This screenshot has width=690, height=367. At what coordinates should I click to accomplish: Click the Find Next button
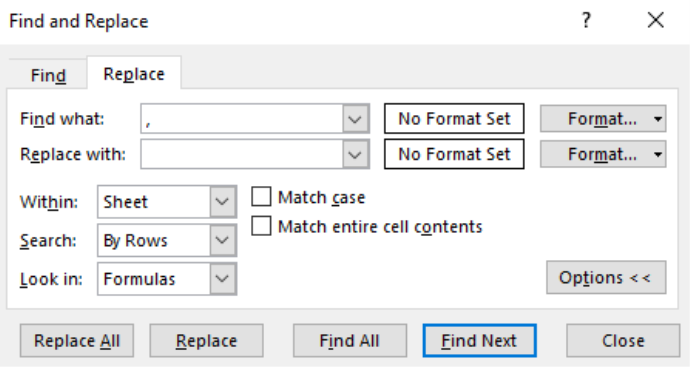click(x=480, y=341)
